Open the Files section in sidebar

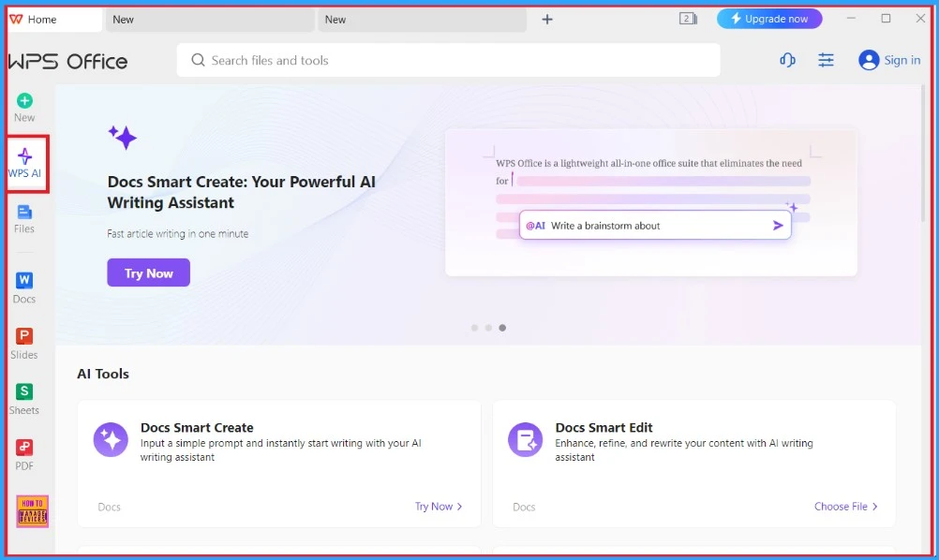coord(24,219)
